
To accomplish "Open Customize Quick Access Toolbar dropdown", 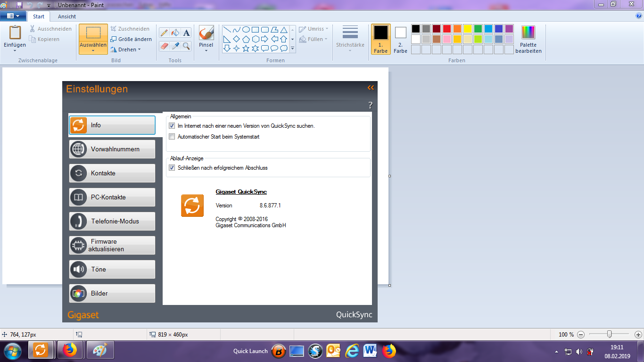I will tap(49, 5).
